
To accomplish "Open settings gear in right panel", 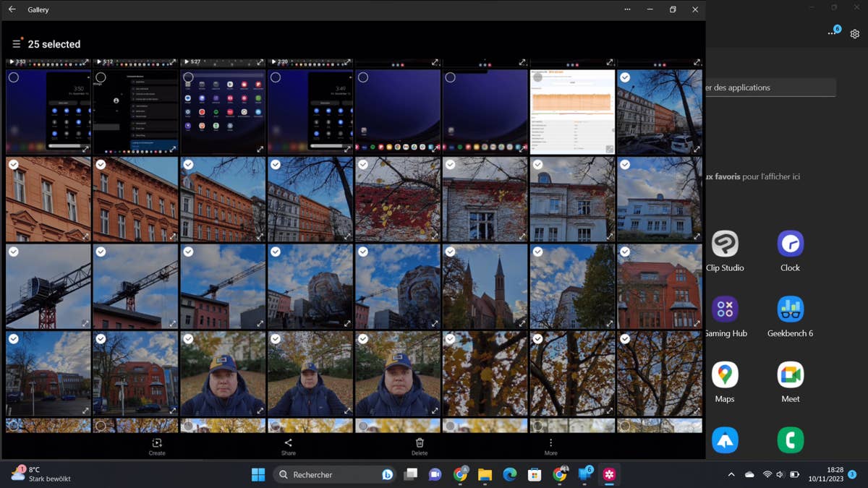I will [x=855, y=33].
